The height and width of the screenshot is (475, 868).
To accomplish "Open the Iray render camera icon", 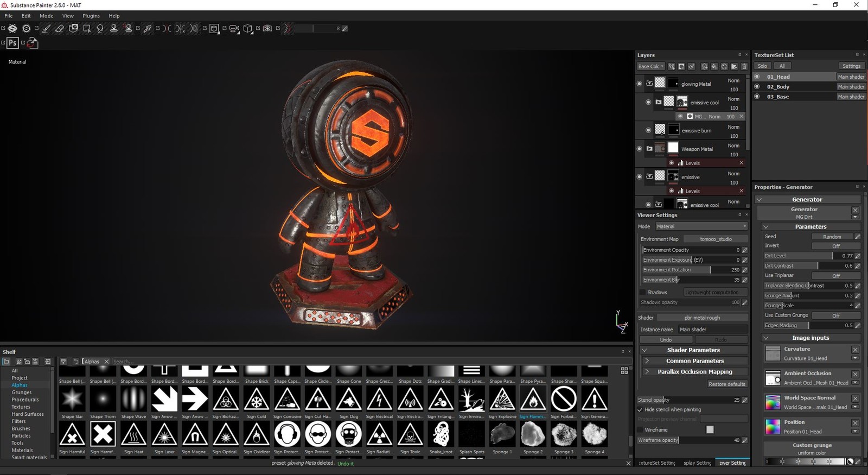I will 267,28.
